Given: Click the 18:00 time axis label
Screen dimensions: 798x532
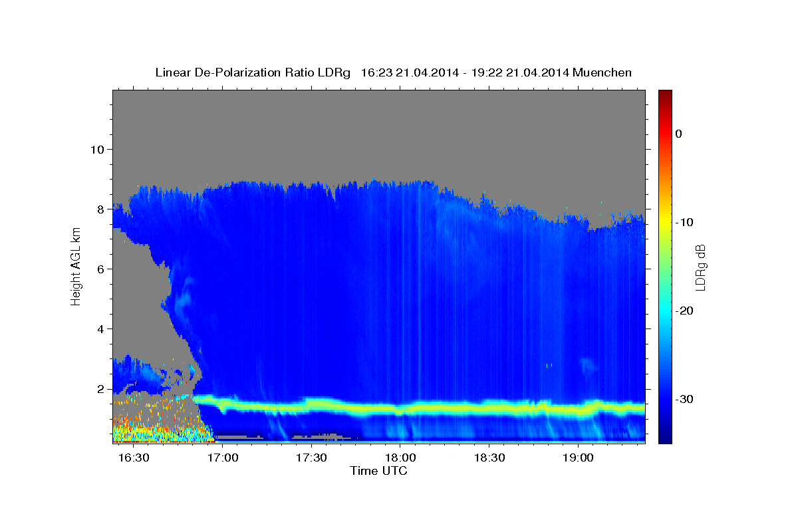Looking at the screenshot, I should coord(400,458).
